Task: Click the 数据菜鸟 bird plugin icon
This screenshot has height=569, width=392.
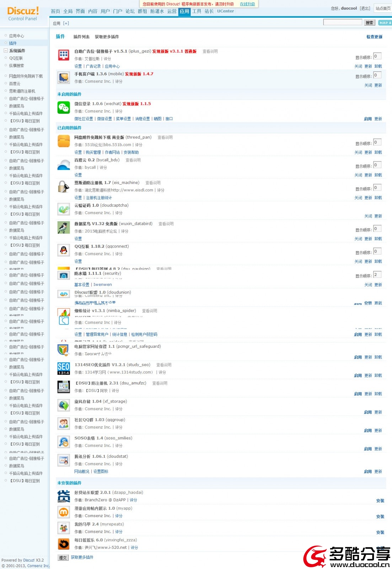Action: pyautogui.click(x=64, y=228)
